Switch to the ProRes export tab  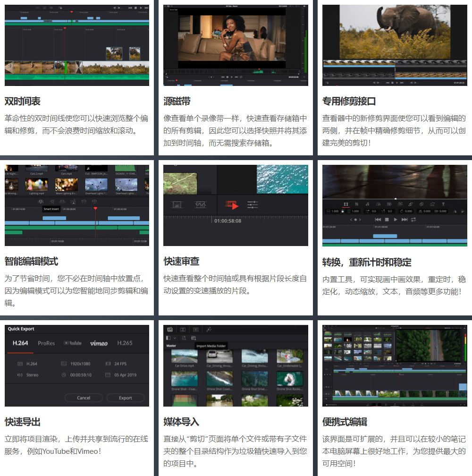coord(46,343)
